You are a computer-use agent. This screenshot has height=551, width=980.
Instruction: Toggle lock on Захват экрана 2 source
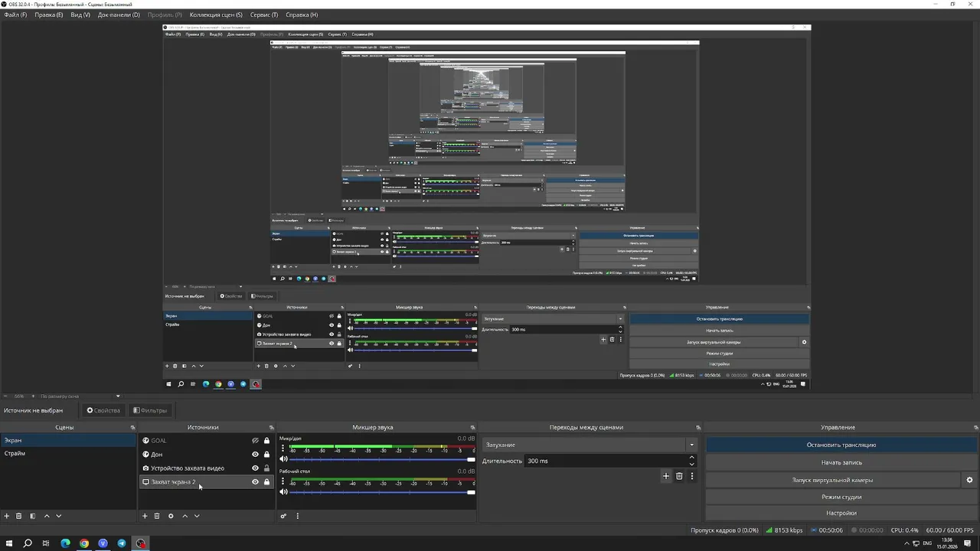(x=266, y=482)
